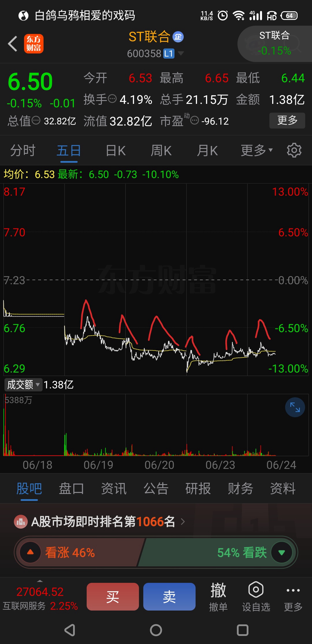Open the 股吧 tab

tap(29, 489)
